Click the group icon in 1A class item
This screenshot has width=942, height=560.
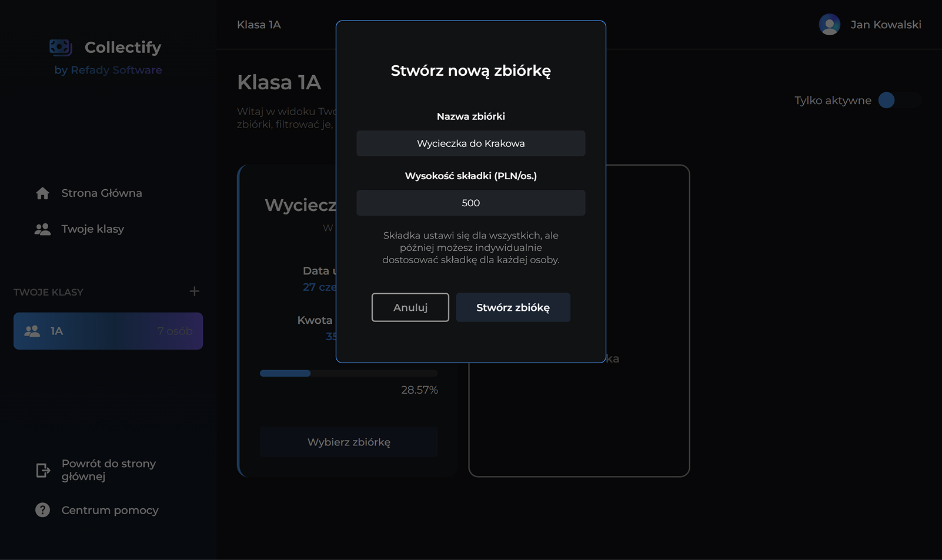32,331
